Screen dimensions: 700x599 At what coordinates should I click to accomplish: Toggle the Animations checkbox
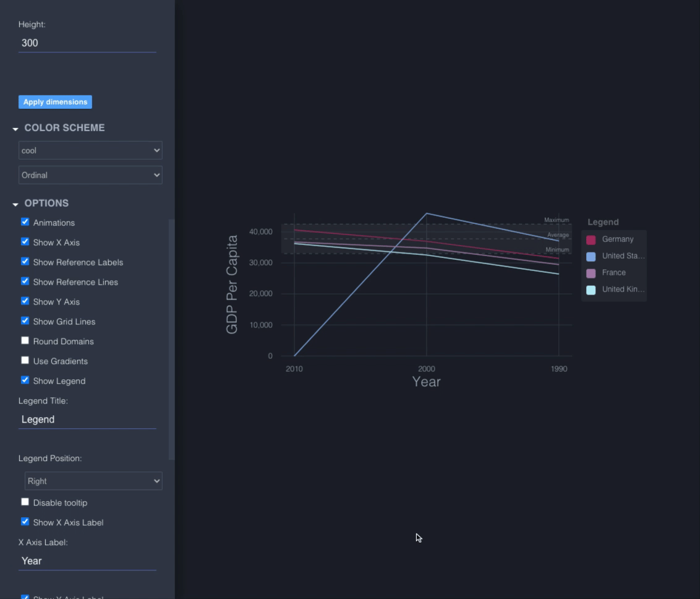25,222
